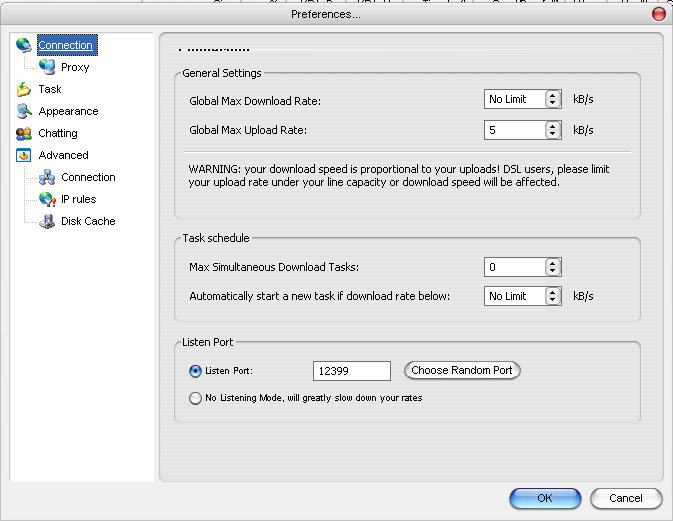Decrease the auto-start download rate threshold

click(x=553, y=301)
